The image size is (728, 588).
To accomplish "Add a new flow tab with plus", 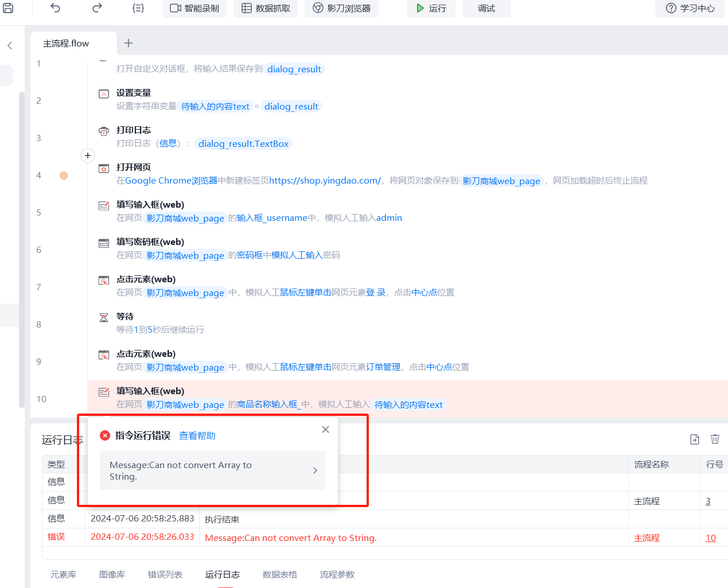I will pyautogui.click(x=129, y=43).
